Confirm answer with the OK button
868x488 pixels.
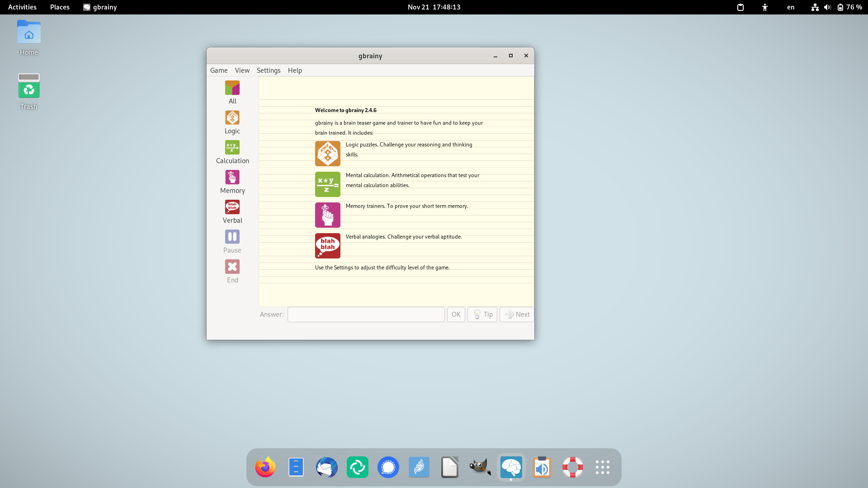tap(456, 314)
